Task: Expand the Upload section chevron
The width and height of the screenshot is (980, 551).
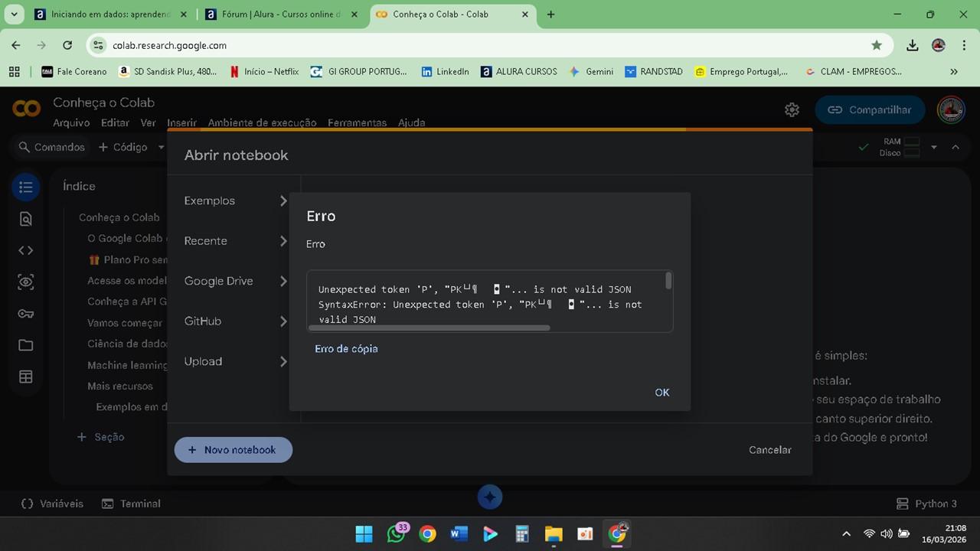Action: (x=283, y=361)
